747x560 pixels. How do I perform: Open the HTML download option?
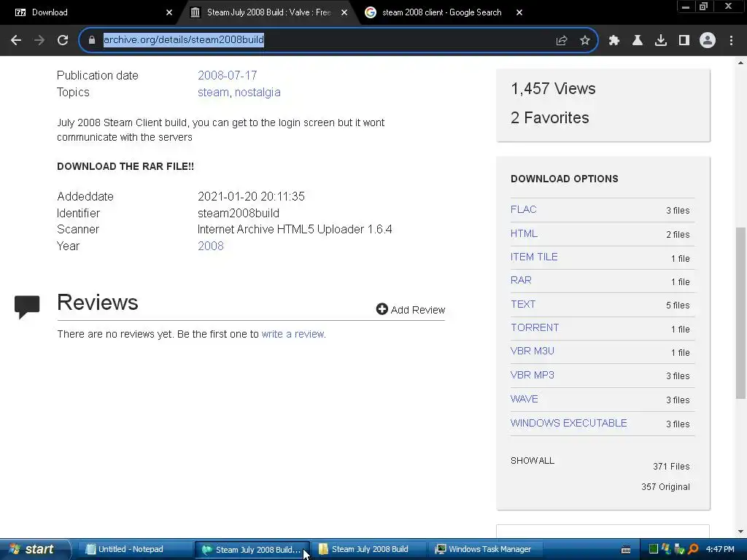point(524,233)
